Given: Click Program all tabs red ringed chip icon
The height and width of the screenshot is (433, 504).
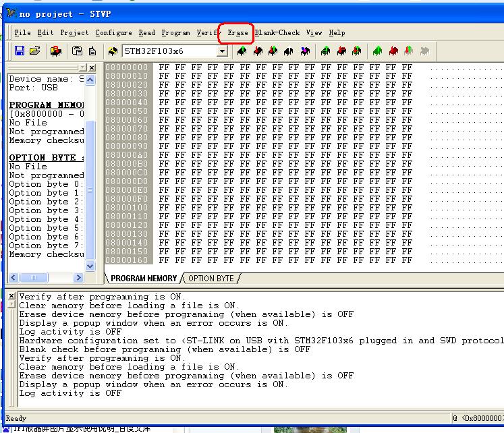Looking at the screenshot, I should 341,51.
